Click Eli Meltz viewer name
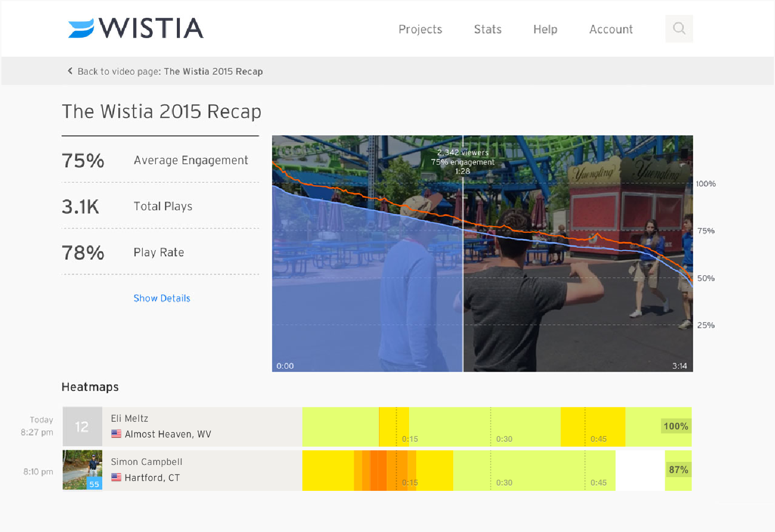 click(130, 419)
